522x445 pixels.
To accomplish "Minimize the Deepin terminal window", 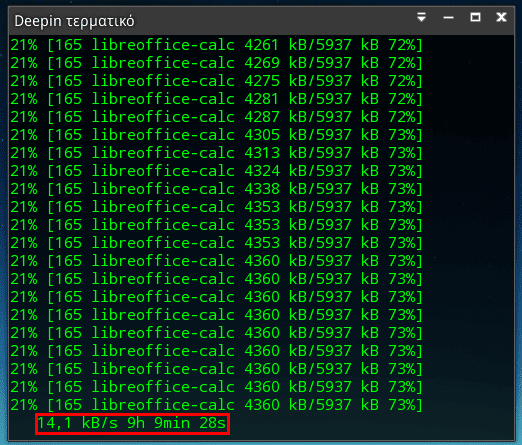I will (448, 17).
